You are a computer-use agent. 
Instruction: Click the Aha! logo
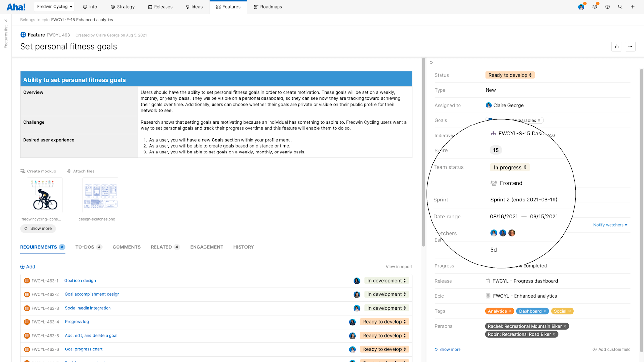pos(16,6)
